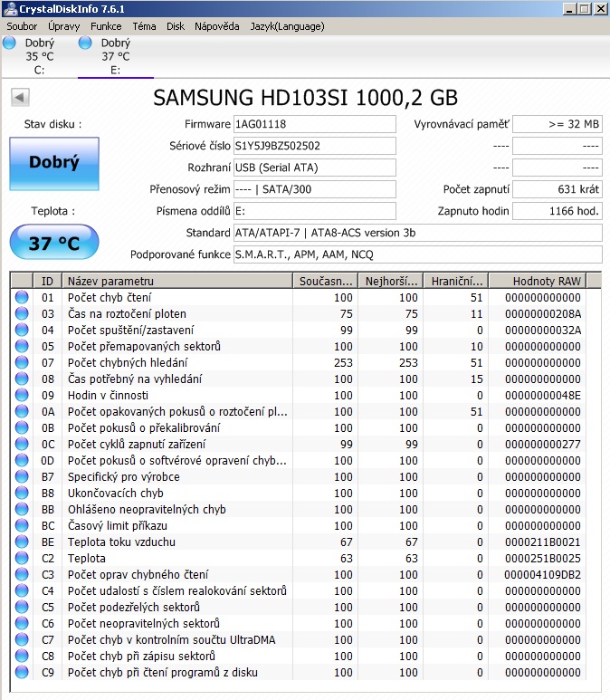Click the Nejhorší... column header
The height and width of the screenshot is (700, 610).
pyautogui.click(x=391, y=281)
